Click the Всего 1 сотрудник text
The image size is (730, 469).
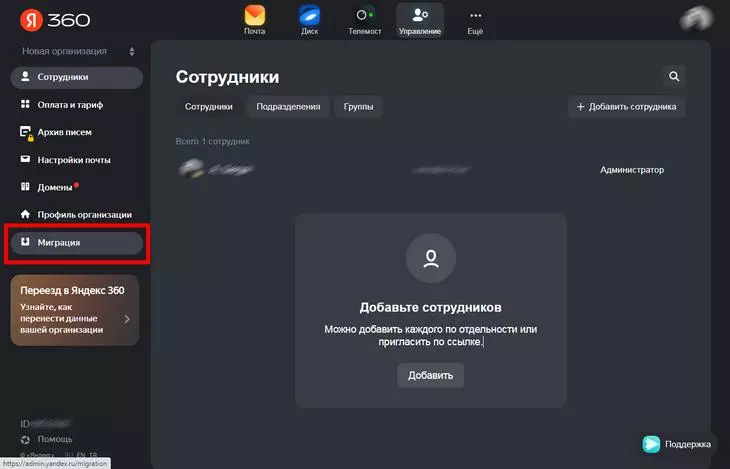(x=213, y=141)
